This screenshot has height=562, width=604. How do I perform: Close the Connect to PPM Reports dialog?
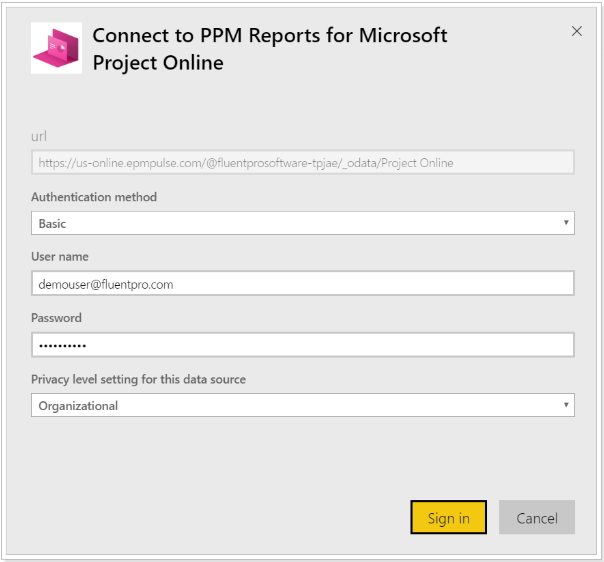tap(576, 31)
